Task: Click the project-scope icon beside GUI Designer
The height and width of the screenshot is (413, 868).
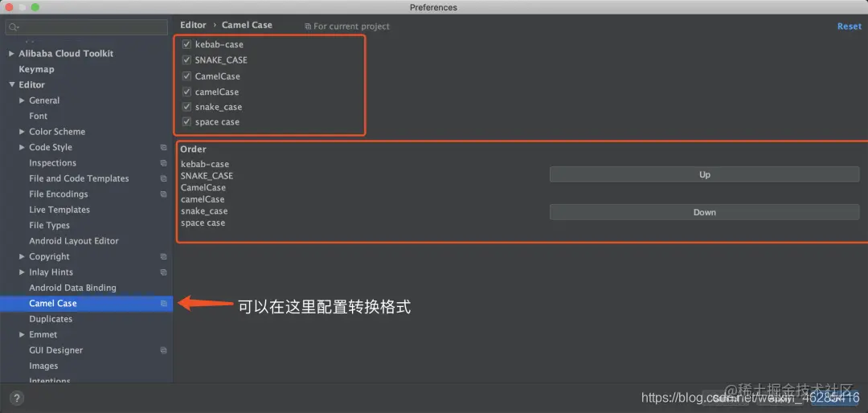Action: pos(163,350)
